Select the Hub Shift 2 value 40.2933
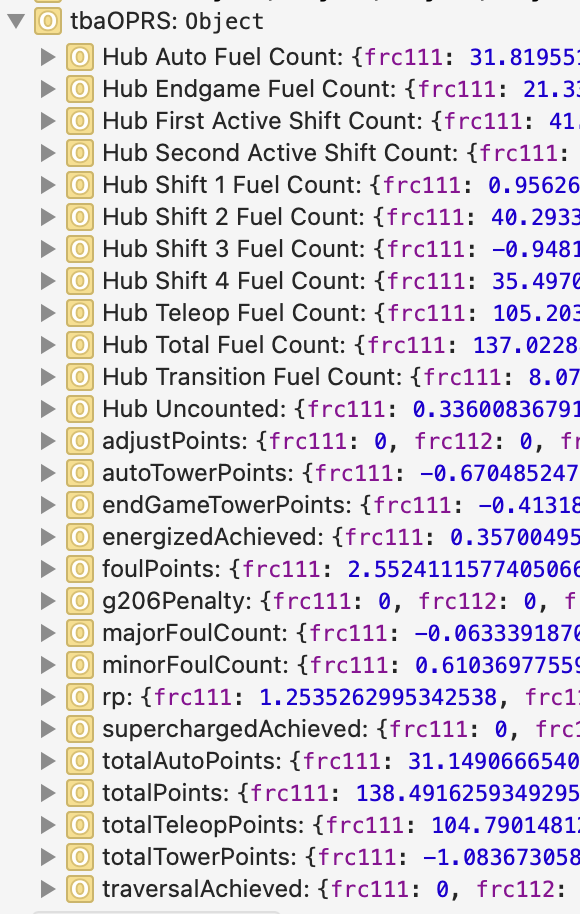The width and height of the screenshot is (580, 914). 535,217
